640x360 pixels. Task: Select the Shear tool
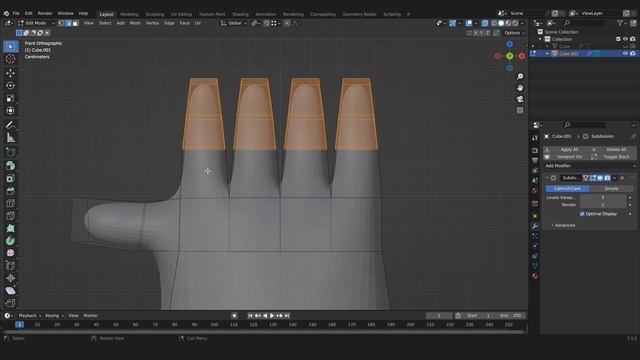pyautogui.click(x=11, y=291)
